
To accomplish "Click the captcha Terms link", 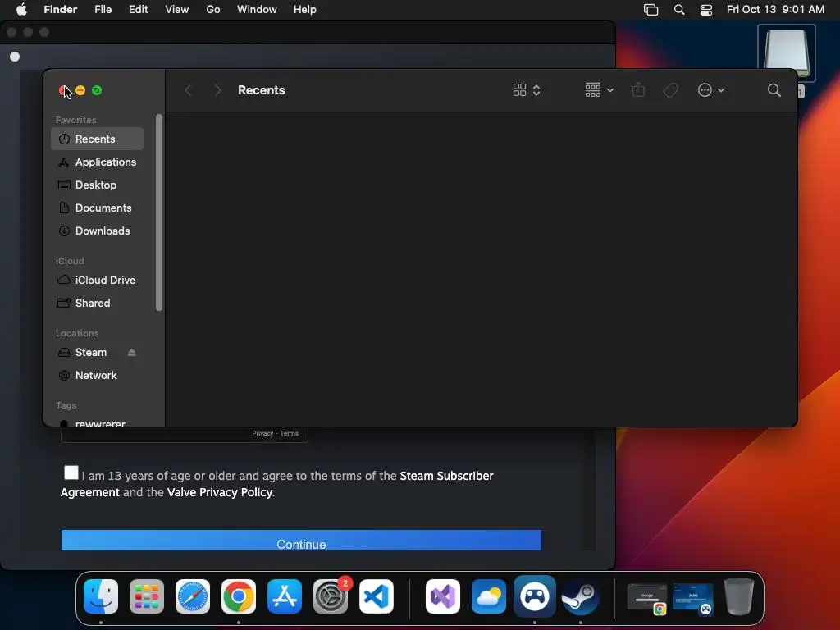I will pyautogui.click(x=290, y=433).
